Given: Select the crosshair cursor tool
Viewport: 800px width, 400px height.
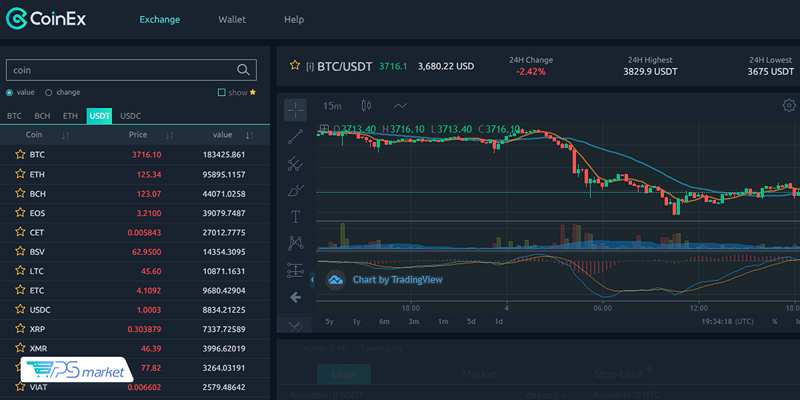Looking at the screenshot, I should click(x=296, y=109).
